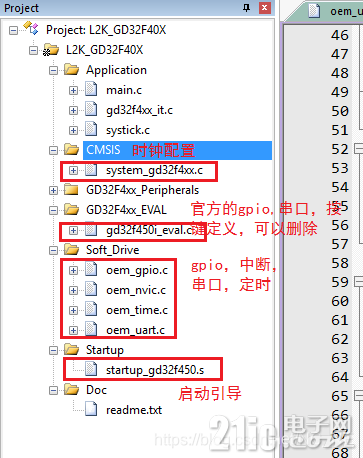
Task: Click the Soft_Drive folder icon
Action: (72, 249)
